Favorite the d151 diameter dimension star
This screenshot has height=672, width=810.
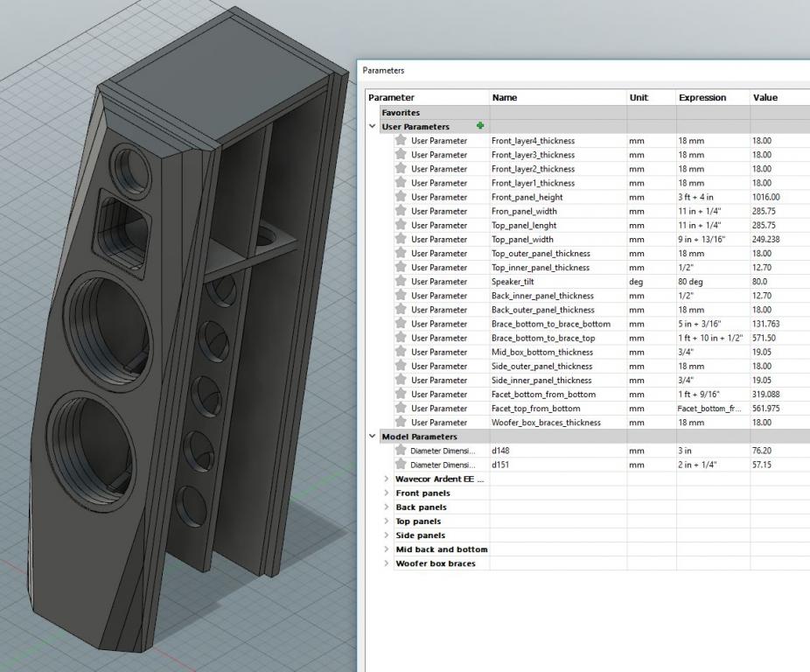[x=401, y=464]
